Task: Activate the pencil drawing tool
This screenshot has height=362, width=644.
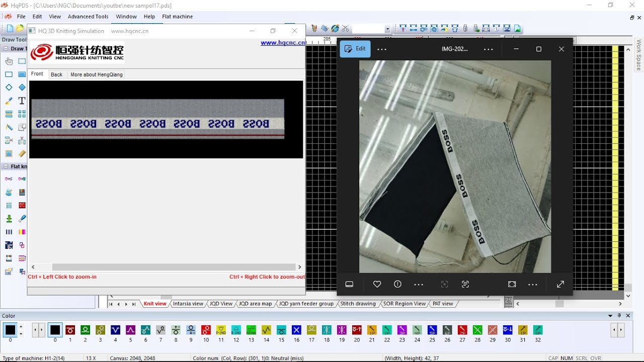Action: [9, 101]
